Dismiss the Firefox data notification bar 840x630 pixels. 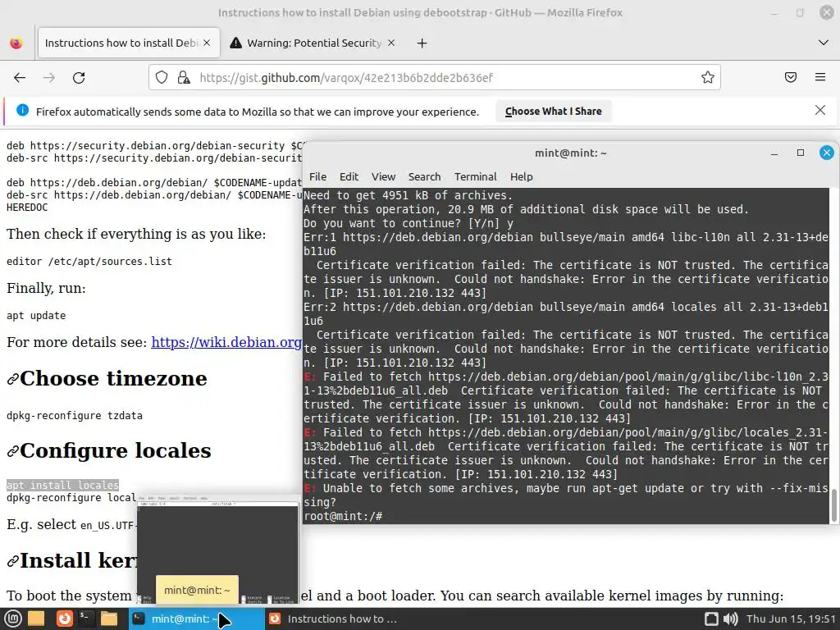(x=820, y=111)
